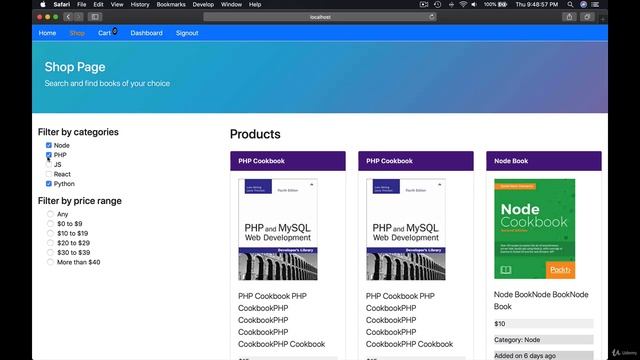Open a new tab with plus button

click(x=603, y=19)
